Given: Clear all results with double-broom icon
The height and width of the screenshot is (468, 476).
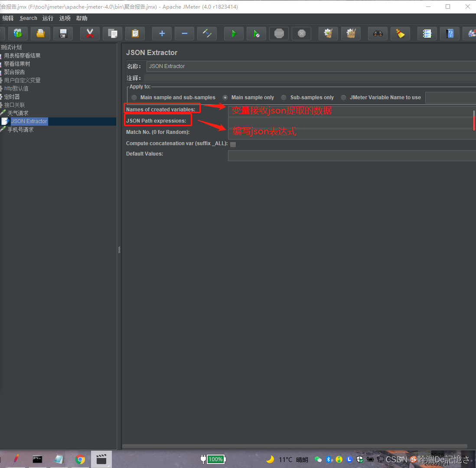Looking at the screenshot, I should click(x=351, y=33).
